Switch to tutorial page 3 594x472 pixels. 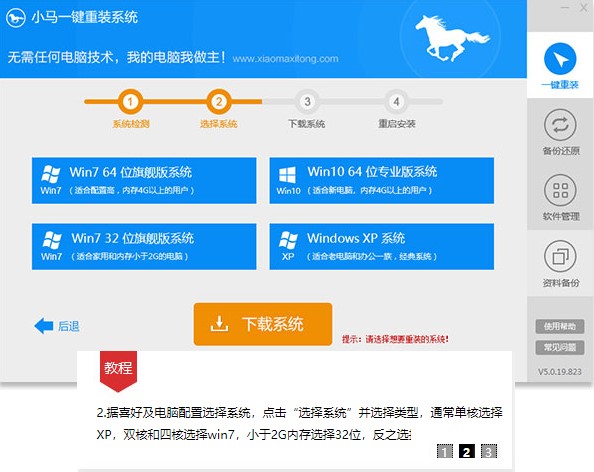tap(489, 452)
